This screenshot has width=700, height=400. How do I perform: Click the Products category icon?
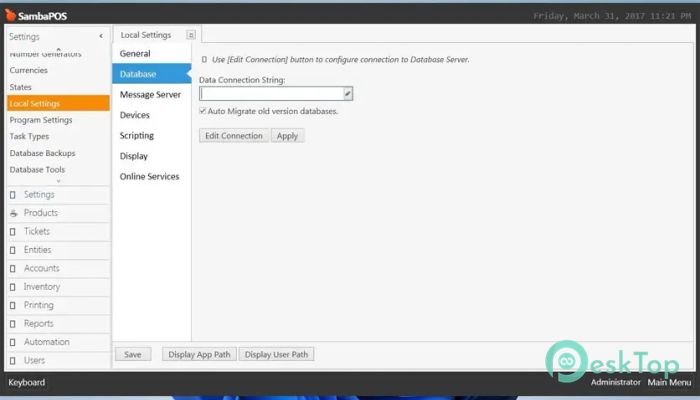click(x=13, y=213)
